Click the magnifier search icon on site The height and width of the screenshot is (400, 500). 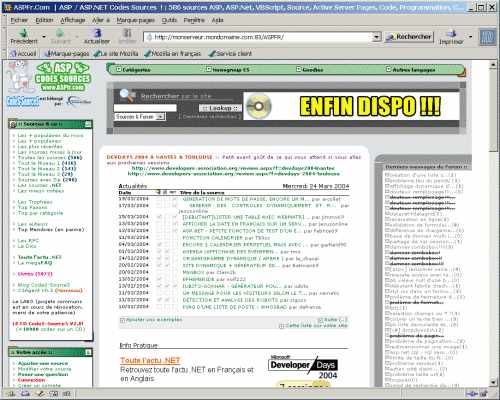(x=127, y=96)
